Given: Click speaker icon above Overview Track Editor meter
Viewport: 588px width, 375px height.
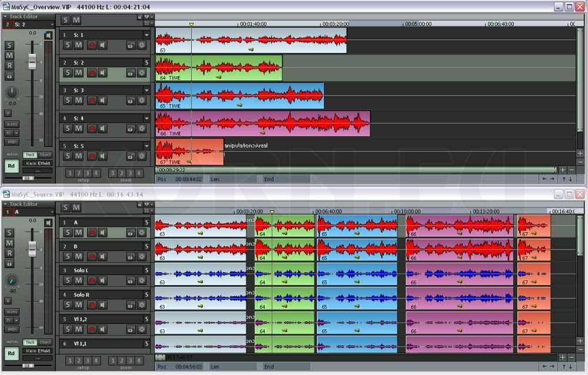Looking at the screenshot, I should pyautogui.click(x=48, y=35).
